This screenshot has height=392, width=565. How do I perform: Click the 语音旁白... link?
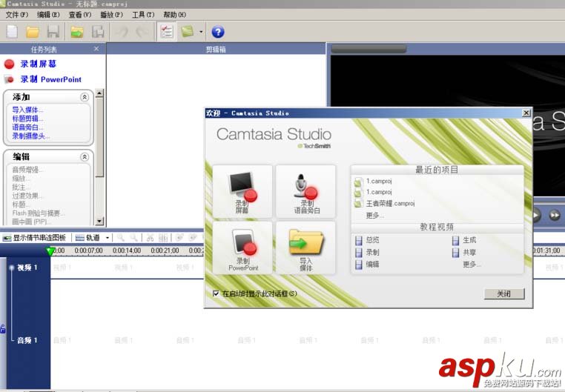(27, 127)
